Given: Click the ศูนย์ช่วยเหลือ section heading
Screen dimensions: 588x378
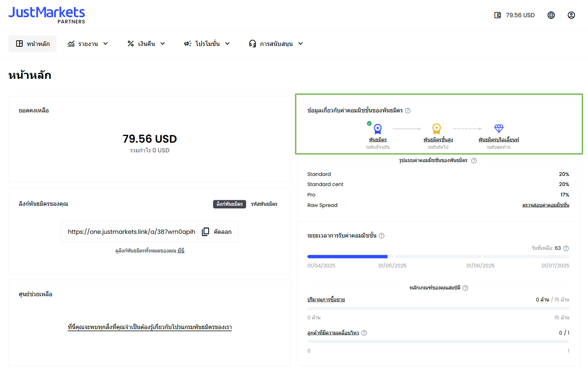Looking at the screenshot, I should pyautogui.click(x=35, y=294).
